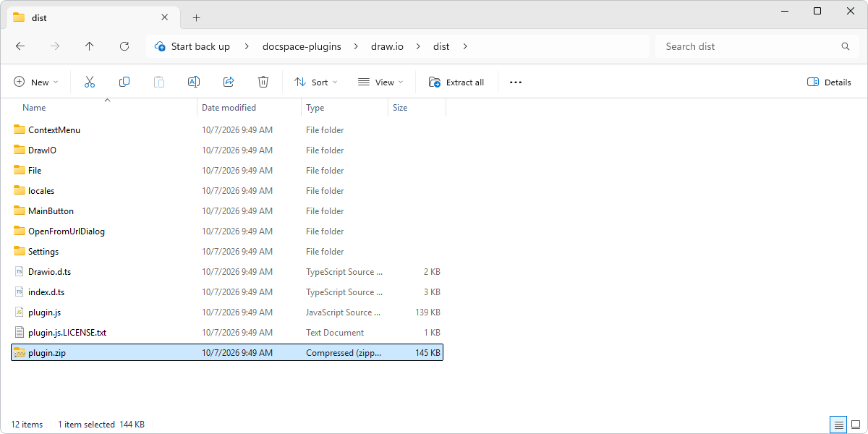Select the DrawIO folder name

coord(42,150)
